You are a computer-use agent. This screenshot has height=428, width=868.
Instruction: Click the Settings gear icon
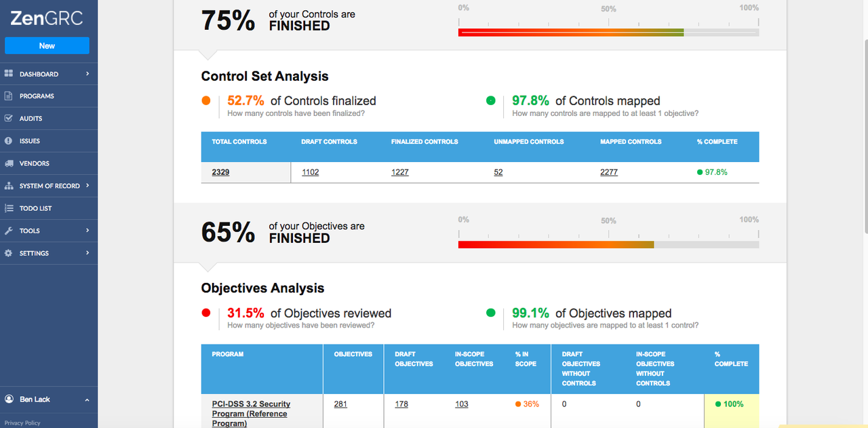pos(9,253)
